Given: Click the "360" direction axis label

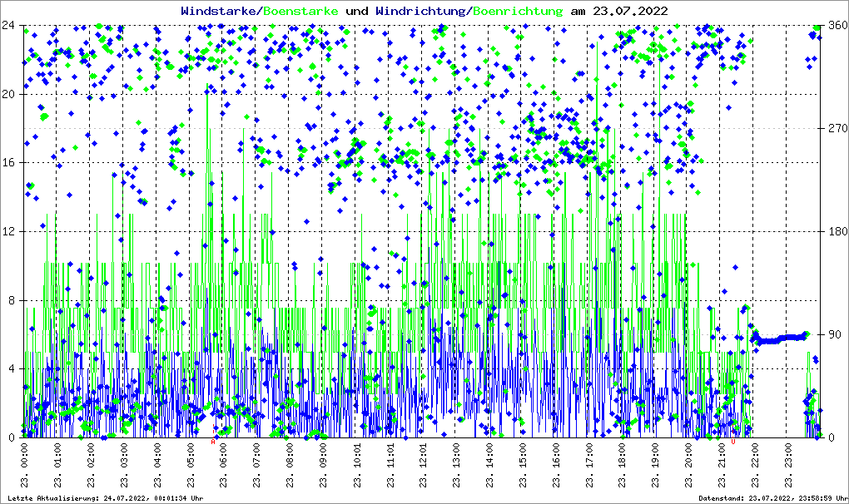Looking at the screenshot, I should click(x=838, y=25).
